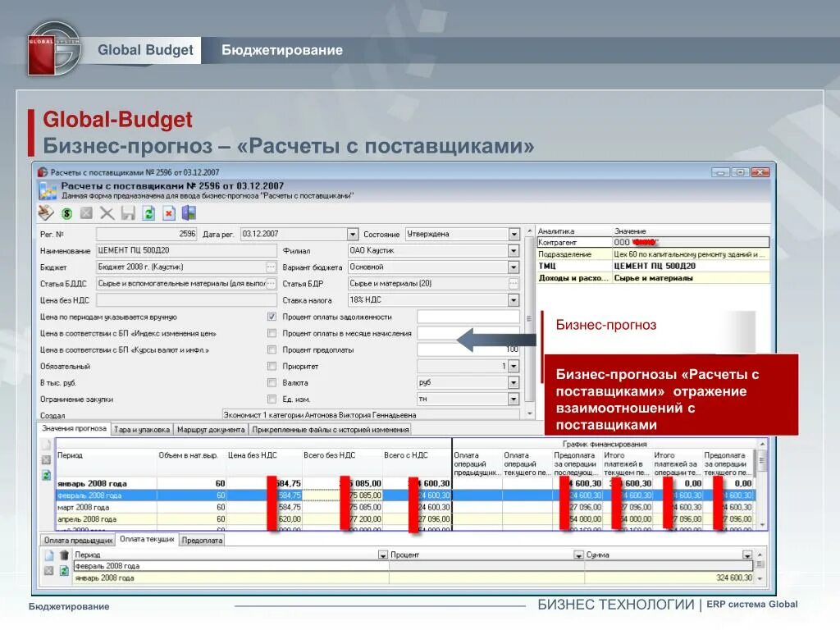The width and height of the screenshot is (840, 630).
Task: Open the Валюта dropdown showing руб
Action: point(514,382)
